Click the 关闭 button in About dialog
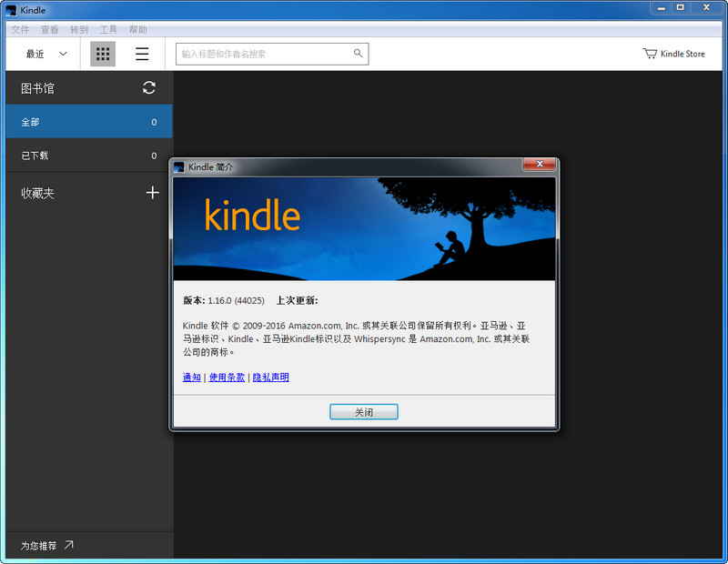 [x=363, y=411]
